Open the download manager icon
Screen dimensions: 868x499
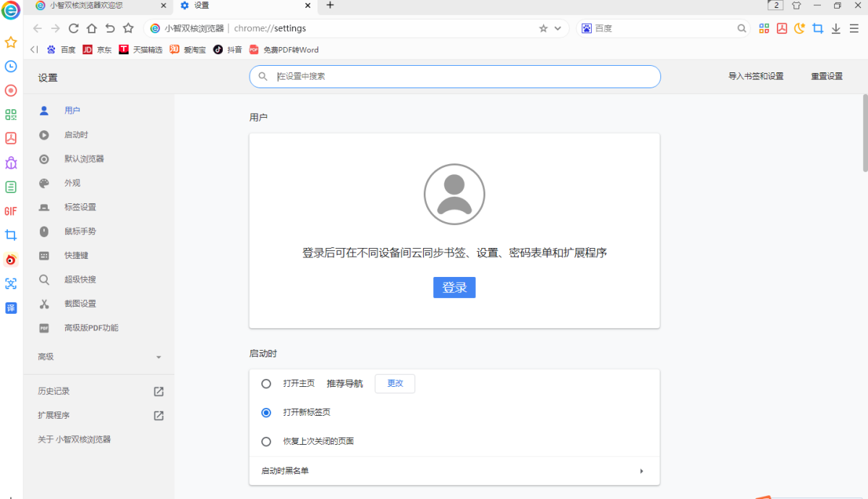click(837, 27)
